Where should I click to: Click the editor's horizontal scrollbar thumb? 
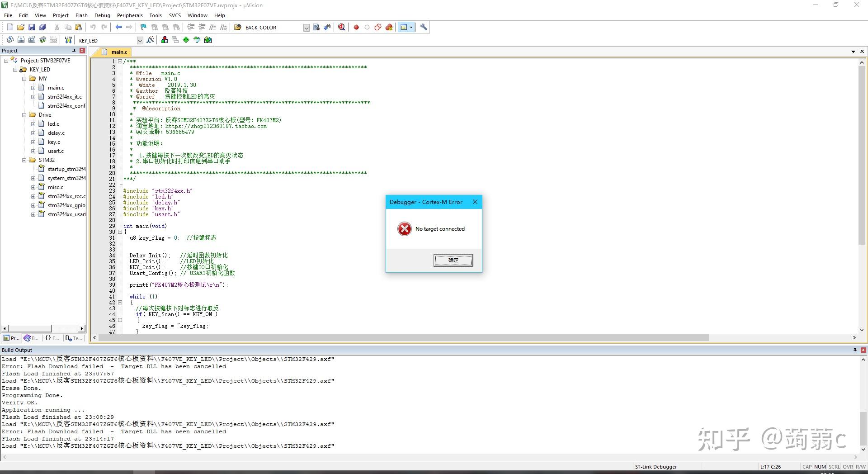[x=403, y=337]
